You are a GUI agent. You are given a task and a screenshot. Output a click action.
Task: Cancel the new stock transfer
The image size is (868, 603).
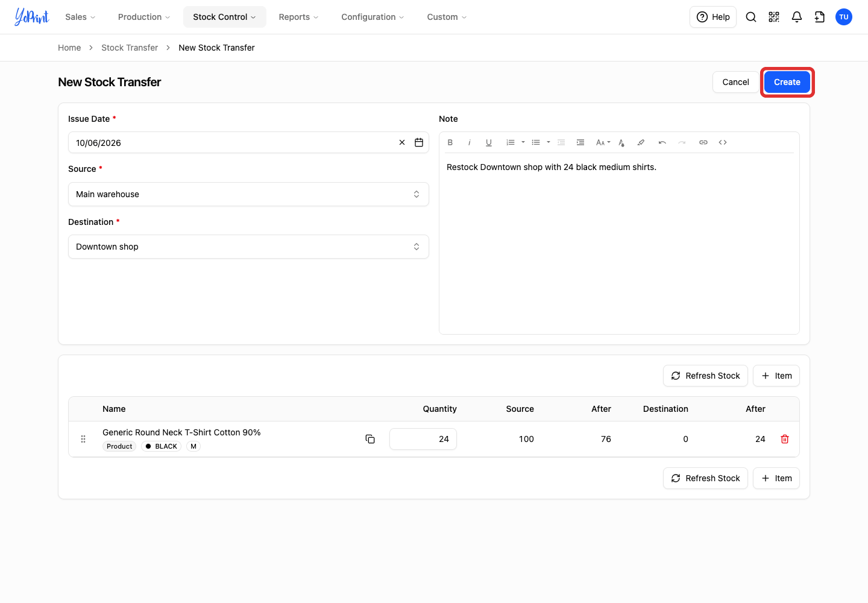pyautogui.click(x=735, y=82)
